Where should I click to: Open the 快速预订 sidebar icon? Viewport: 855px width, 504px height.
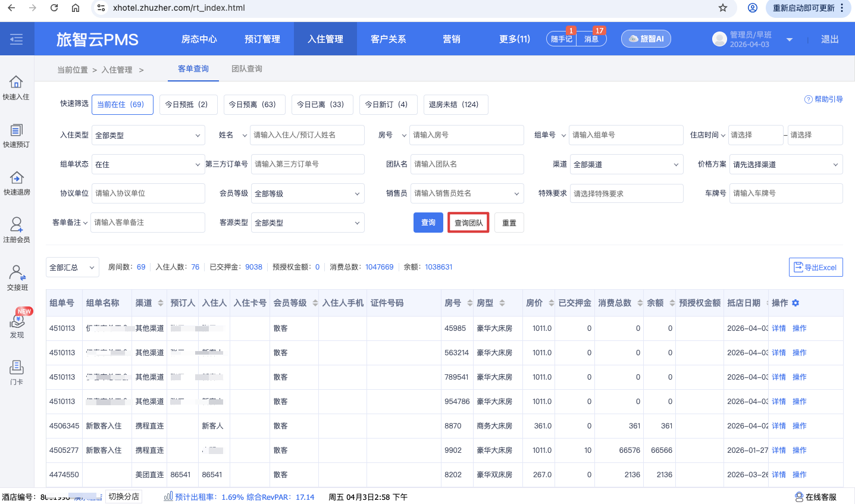[16, 135]
